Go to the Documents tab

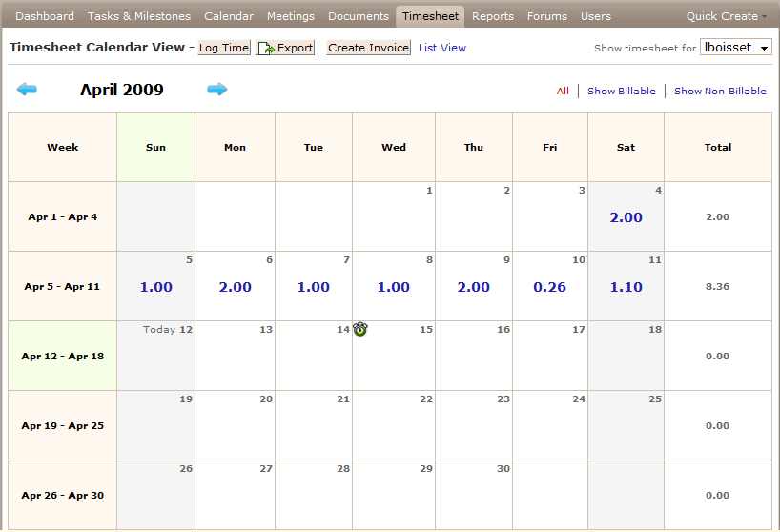tap(359, 16)
